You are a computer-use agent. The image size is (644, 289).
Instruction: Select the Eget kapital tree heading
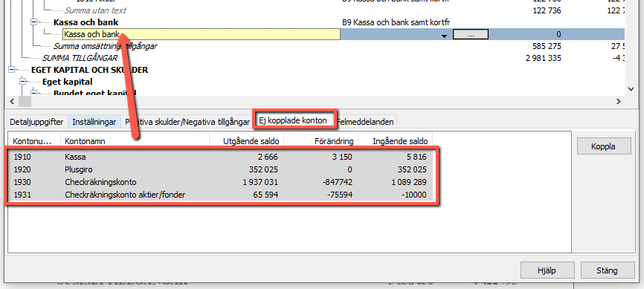click(68, 82)
